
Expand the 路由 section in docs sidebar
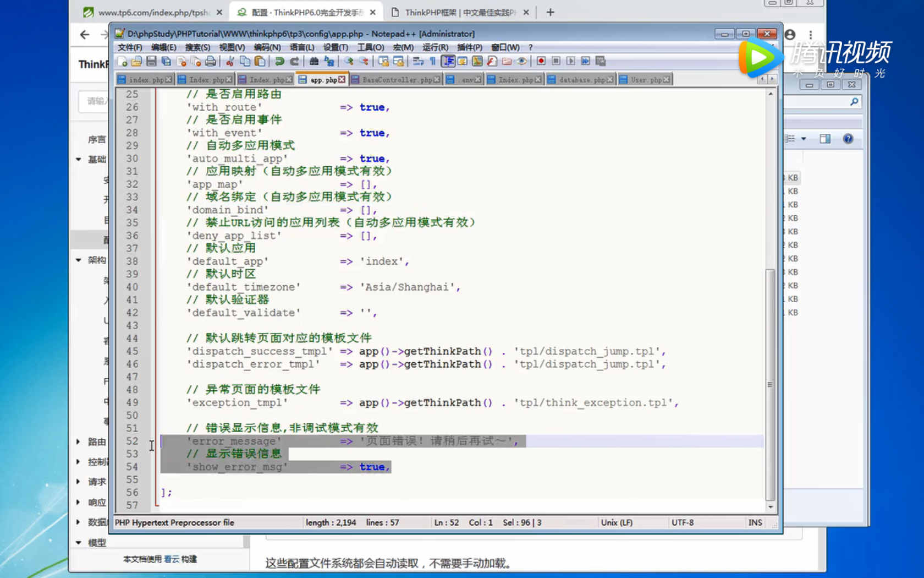click(78, 441)
